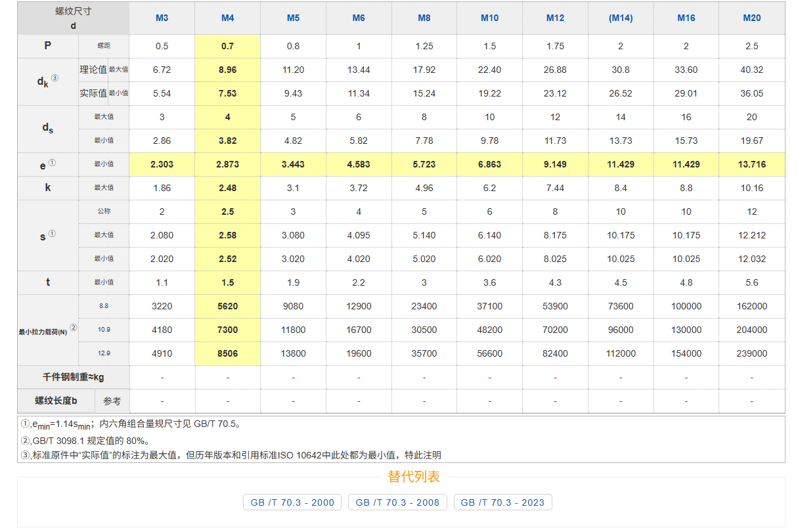Screen dimensions: 798x532
Task: Click the highlighted 8506 load value cell
Action: [227, 353]
